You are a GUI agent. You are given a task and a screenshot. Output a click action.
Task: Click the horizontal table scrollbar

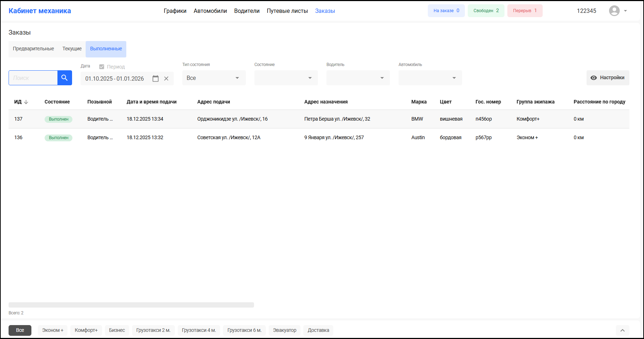click(131, 305)
